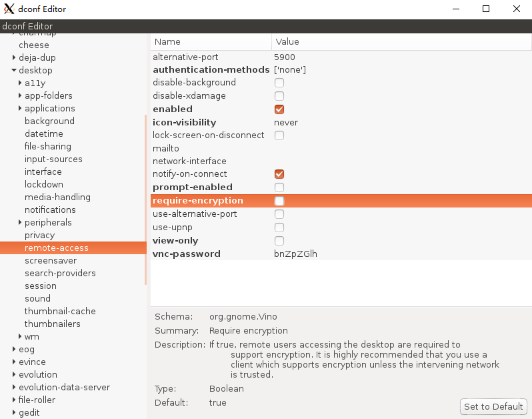Click the Set to Default button

click(x=493, y=406)
